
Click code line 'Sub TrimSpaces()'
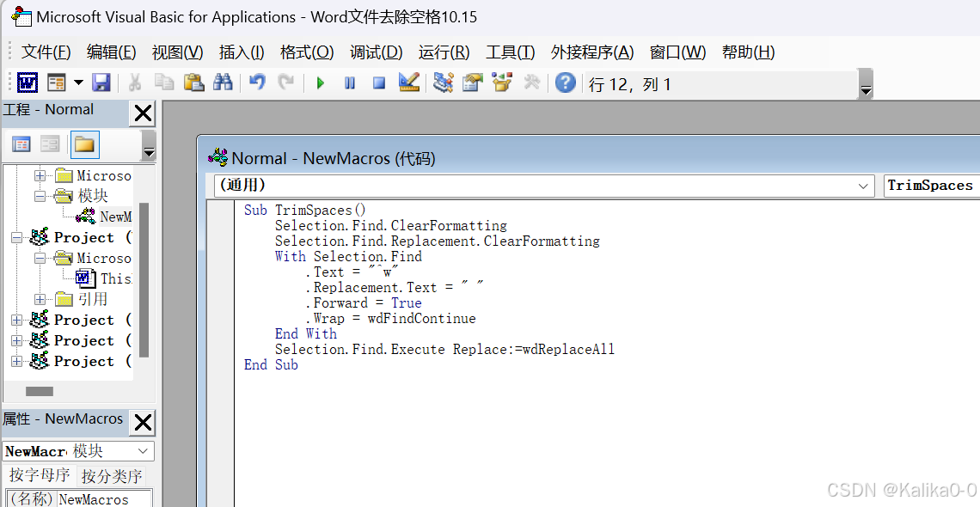coord(305,210)
